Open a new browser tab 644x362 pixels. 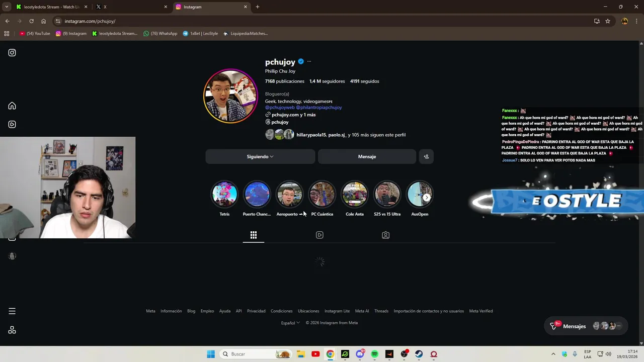(258, 7)
